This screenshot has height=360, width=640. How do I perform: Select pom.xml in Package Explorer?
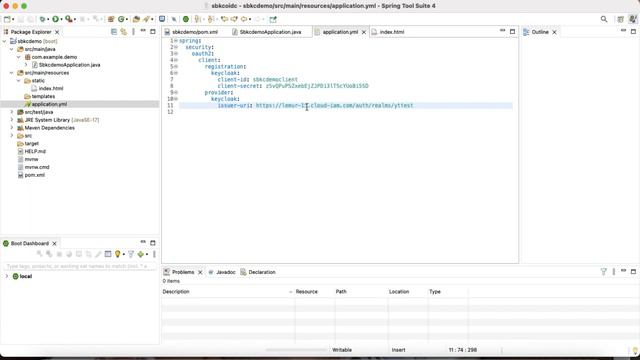pyautogui.click(x=35, y=175)
